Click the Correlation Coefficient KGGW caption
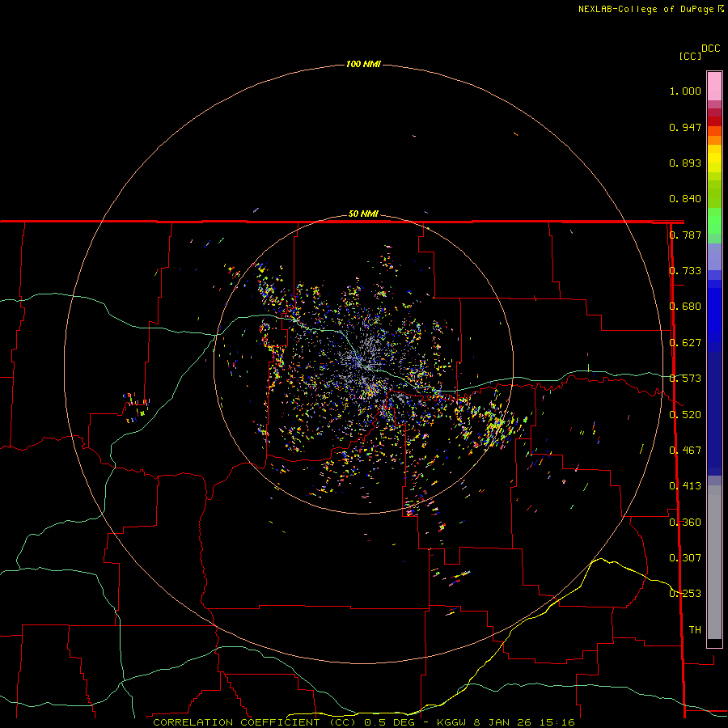This screenshot has width=728, height=728. coord(364,722)
